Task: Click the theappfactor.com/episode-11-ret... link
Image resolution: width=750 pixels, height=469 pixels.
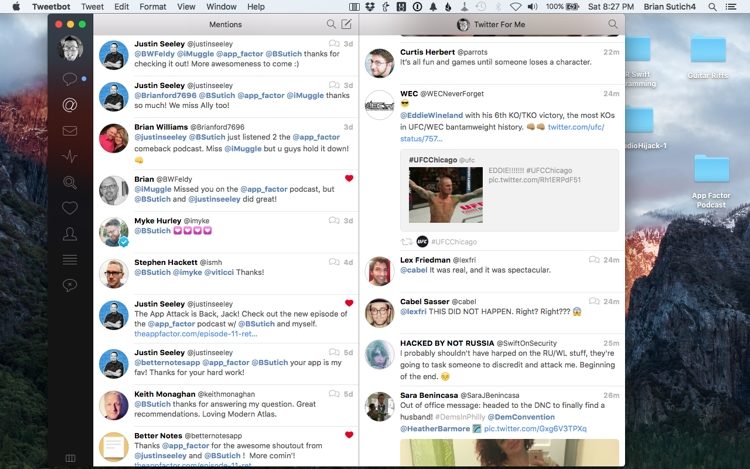Action: coord(196,334)
